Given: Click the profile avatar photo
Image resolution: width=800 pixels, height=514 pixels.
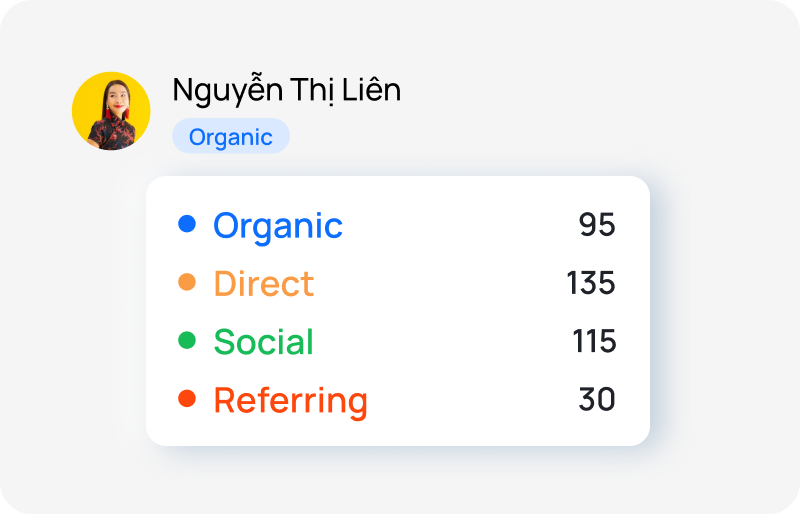Looking at the screenshot, I should pos(111,111).
